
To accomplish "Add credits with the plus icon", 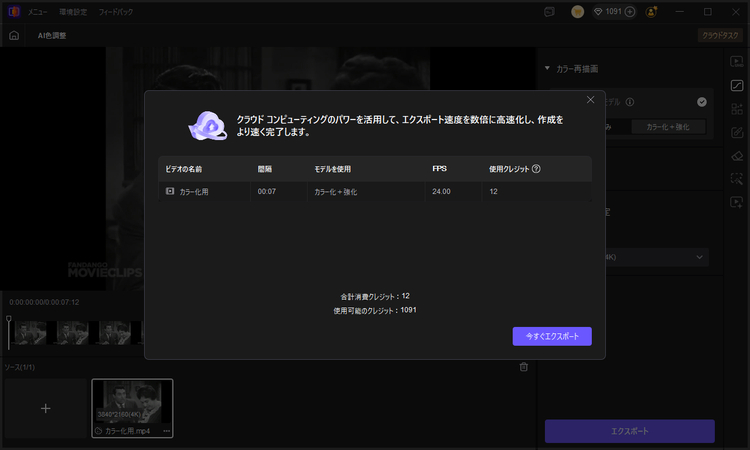I will [x=630, y=12].
